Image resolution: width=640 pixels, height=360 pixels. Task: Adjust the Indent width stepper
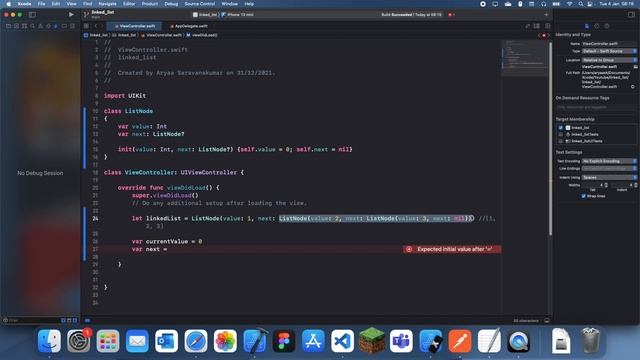click(x=636, y=185)
